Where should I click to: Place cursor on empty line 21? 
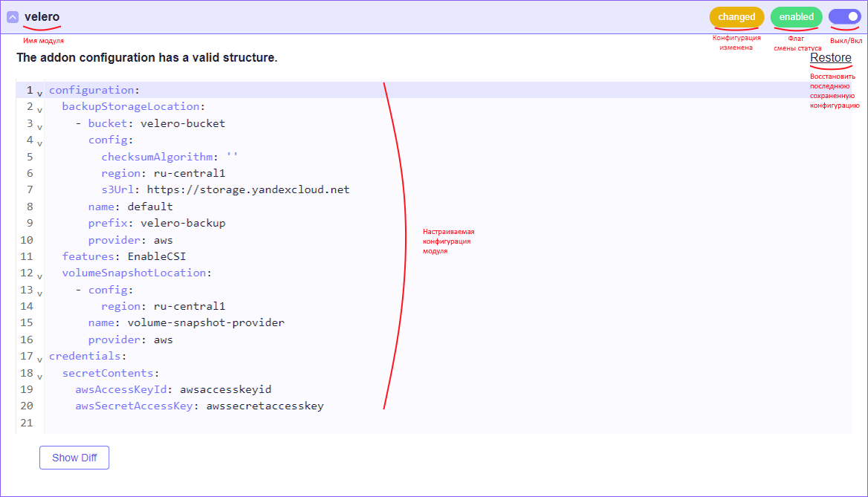[223, 423]
